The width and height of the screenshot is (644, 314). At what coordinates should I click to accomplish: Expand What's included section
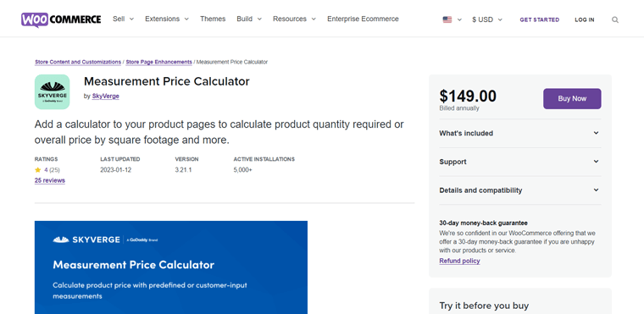519,133
